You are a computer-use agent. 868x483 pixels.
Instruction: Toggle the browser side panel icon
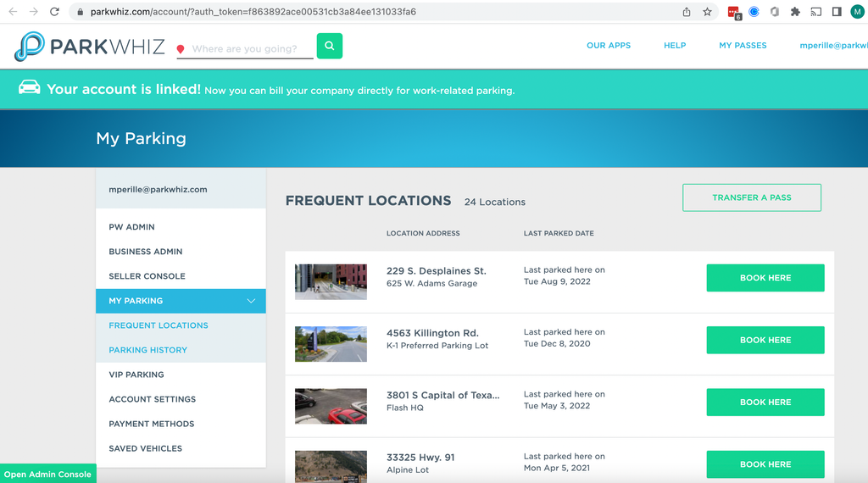click(x=837, y=12)
